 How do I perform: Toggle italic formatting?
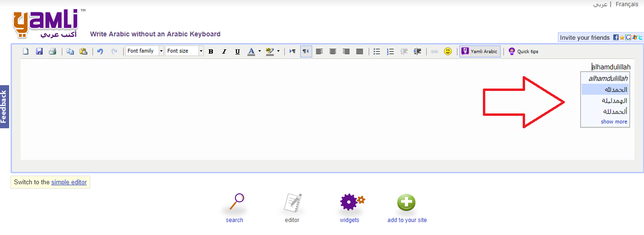pyautogui.click(x=224, y=51)
